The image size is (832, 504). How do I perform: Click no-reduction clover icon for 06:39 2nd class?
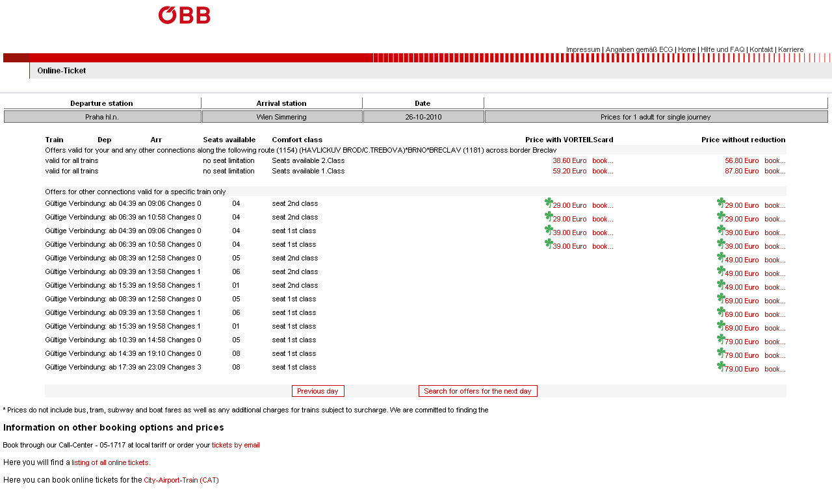pyautogui.click(x=721, y=216)
